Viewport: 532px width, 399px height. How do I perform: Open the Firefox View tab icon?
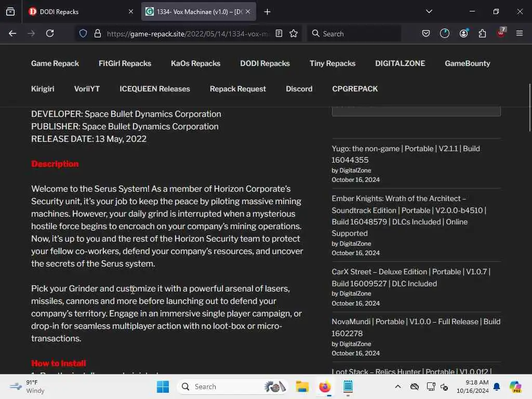click(x=10, y=11)
